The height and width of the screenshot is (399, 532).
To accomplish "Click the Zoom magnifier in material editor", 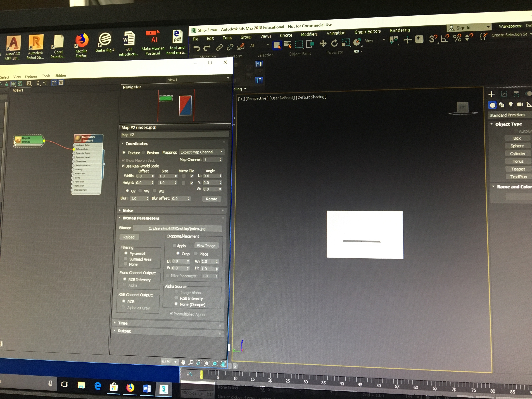I will (x=191, y=362).
